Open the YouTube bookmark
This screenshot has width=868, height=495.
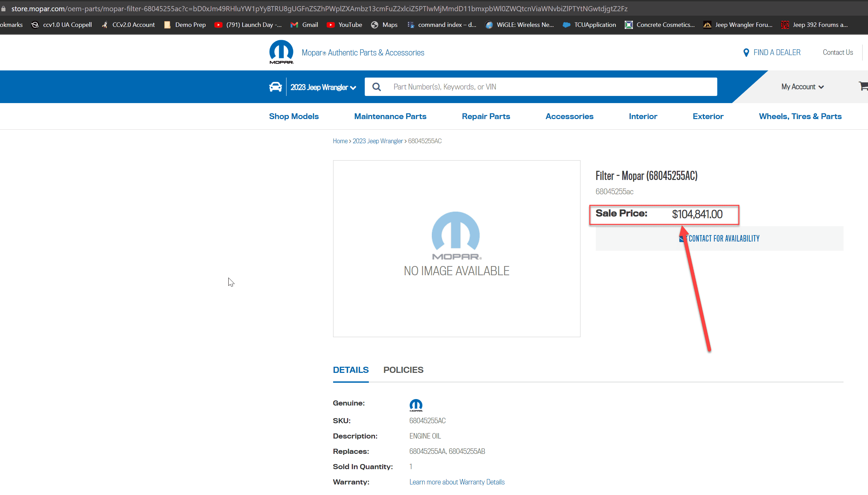[344, 25]
